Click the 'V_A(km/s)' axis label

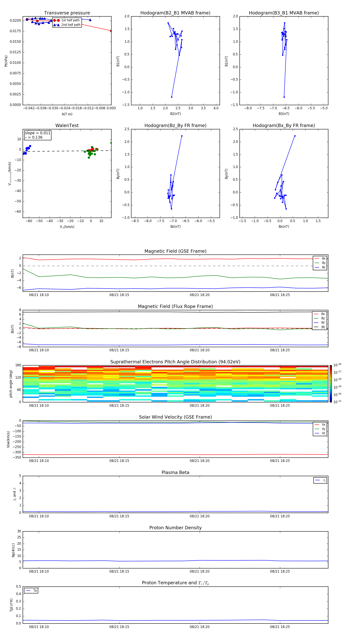(x=67, y=227)
